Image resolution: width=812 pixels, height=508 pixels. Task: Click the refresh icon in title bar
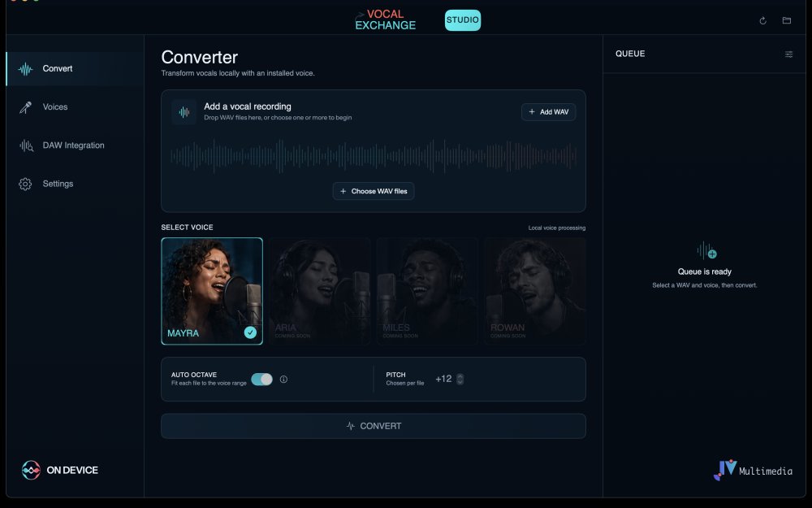click(x=762, y=21)
